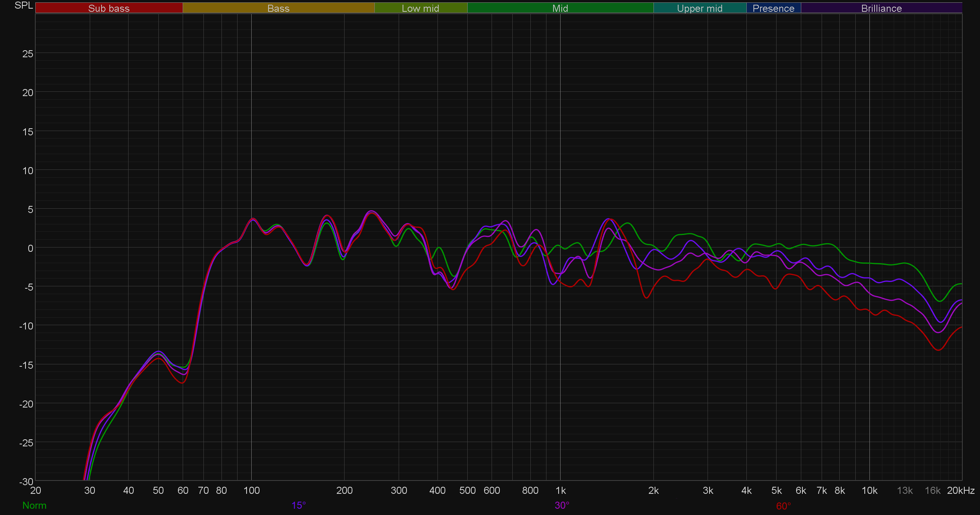Click the Low mid band header

click(420, 8)
